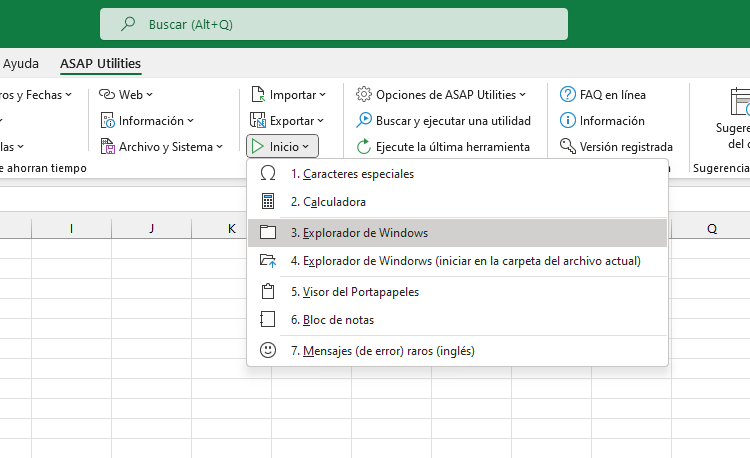Click Información next to blue info icon
Screen dimensions: 750x458
tap(612, 120)
